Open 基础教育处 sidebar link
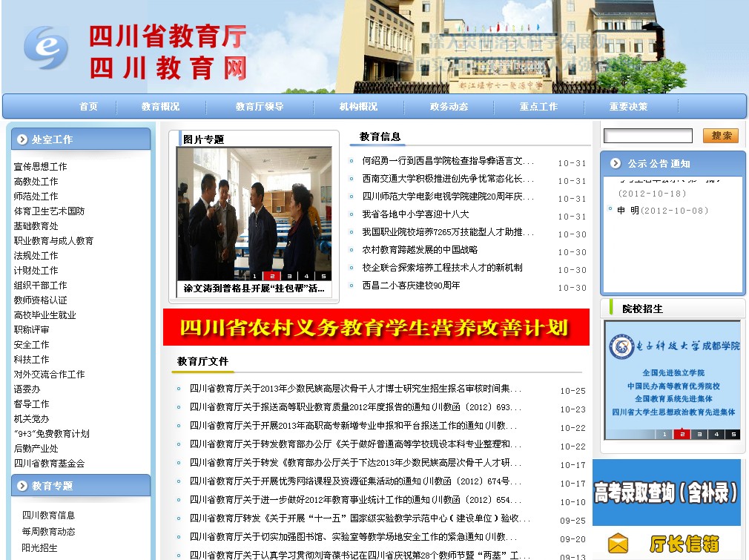Screen dimensions: 749x560 (36, 226)
